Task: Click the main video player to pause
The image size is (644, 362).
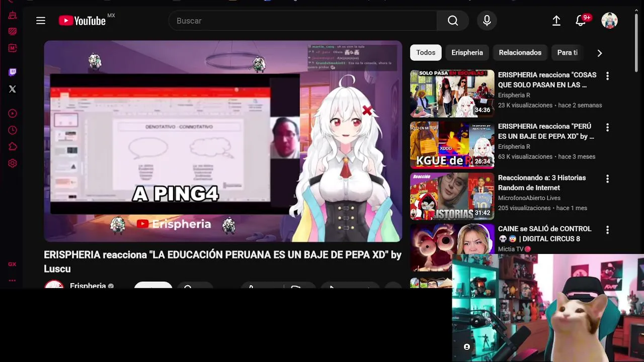Action: coord(223,141)
